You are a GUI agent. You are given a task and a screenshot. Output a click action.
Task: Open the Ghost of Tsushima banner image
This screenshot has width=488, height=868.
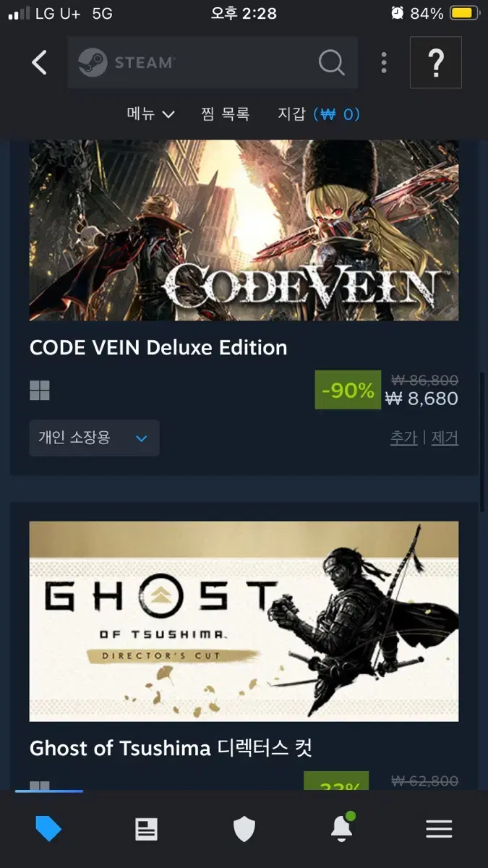coord(244,621)
